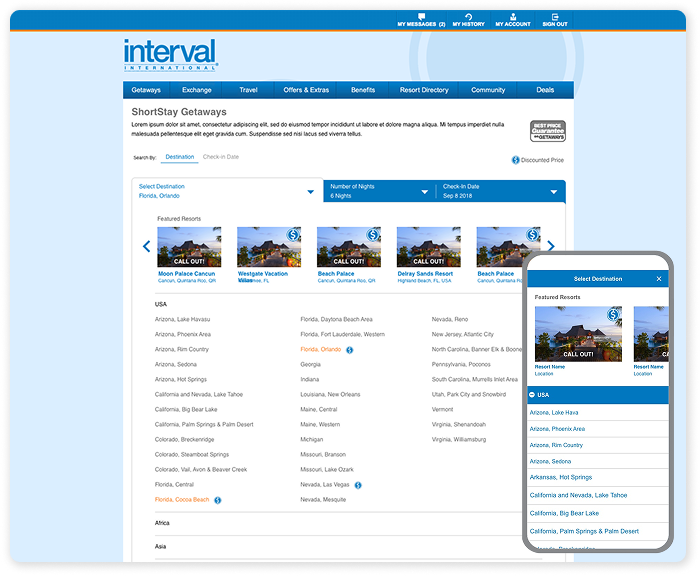This screenshot has width=700, height=576.
Task: Choose Florida, Cocoa Beach destination link
Action: tap(182, 499)
